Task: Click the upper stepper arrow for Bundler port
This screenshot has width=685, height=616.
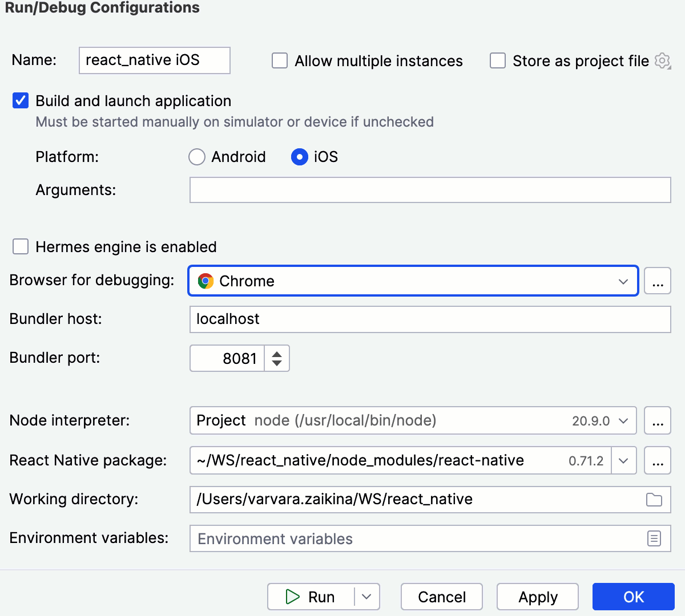Action: click(277, 354)
